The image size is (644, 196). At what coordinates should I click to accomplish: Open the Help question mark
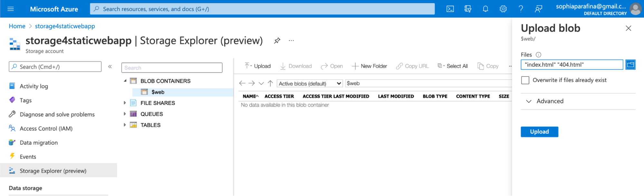521,9
